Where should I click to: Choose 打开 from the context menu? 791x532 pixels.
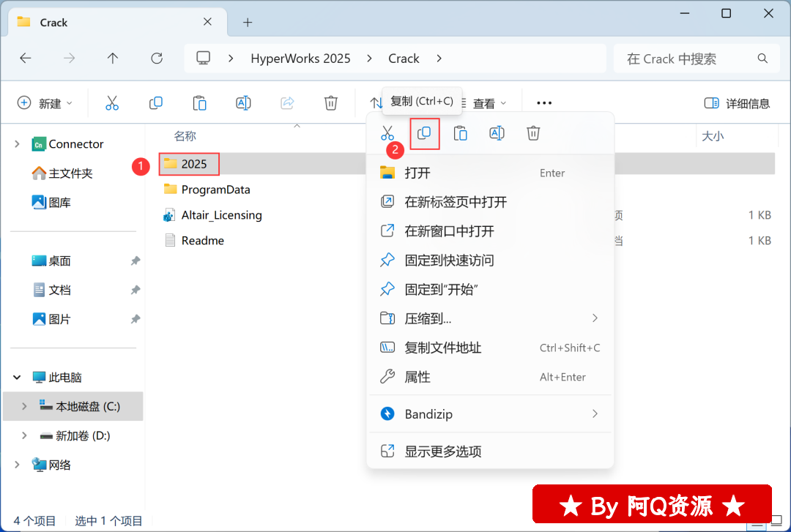[490, 173]
